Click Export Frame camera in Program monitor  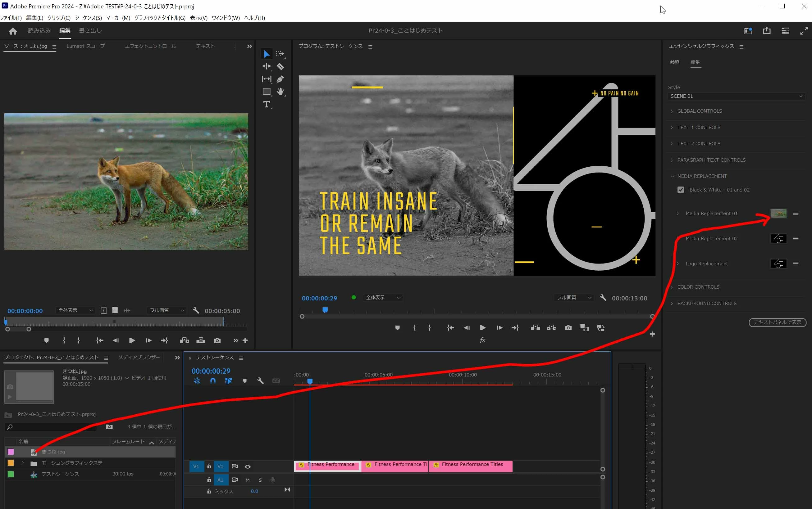[x=568, y=327]
